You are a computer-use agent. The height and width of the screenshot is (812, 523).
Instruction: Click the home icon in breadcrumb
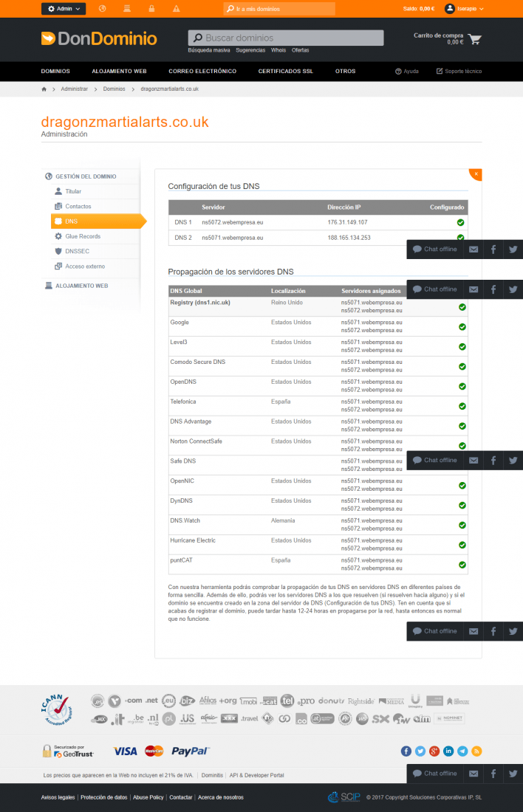tap(44, 89)
